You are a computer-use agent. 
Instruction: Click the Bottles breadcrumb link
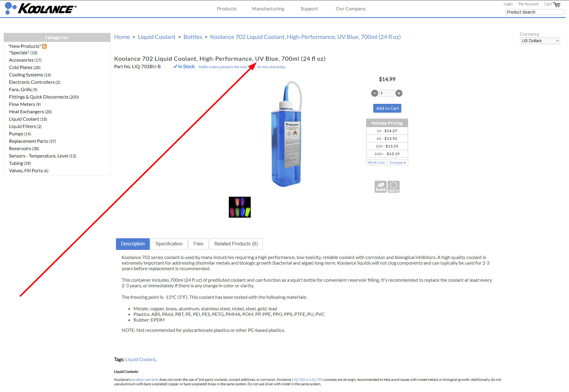coord(193,37)
